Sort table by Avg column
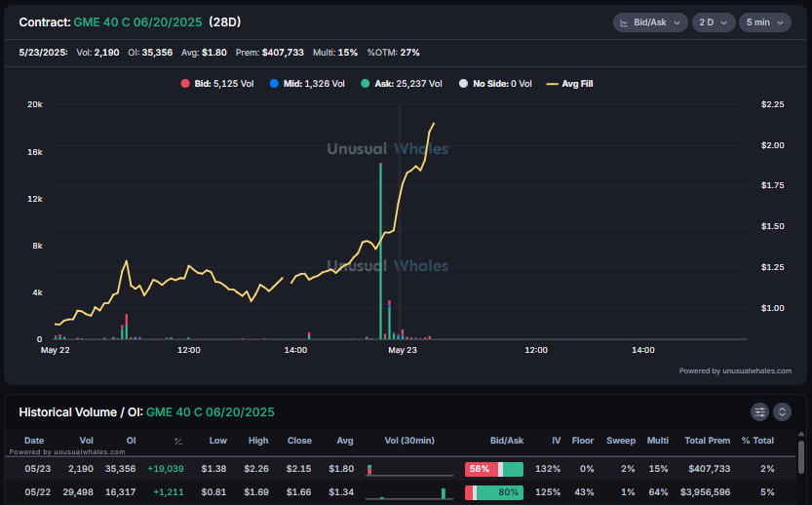This screenshot has width=812, height=505. click(x=345, y=441)
